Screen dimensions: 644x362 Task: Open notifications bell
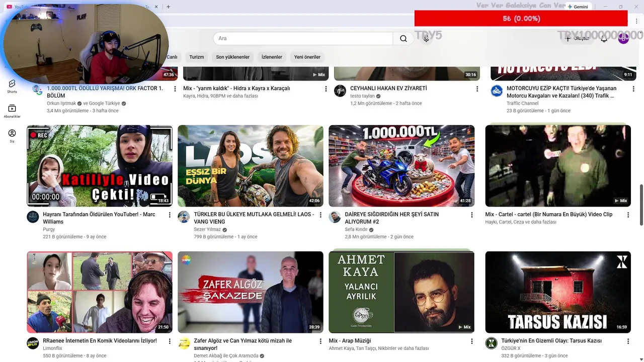[604, 39]
